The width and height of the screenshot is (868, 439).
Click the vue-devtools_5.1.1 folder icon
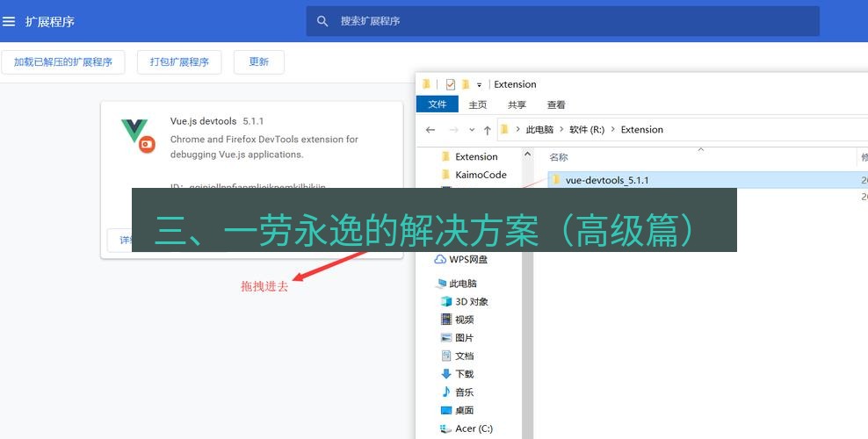556,180
